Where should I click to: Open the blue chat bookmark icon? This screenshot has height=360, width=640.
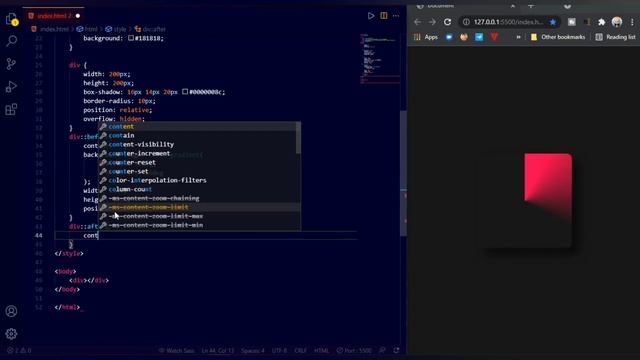pyautogui.click(x=449, y=37)
